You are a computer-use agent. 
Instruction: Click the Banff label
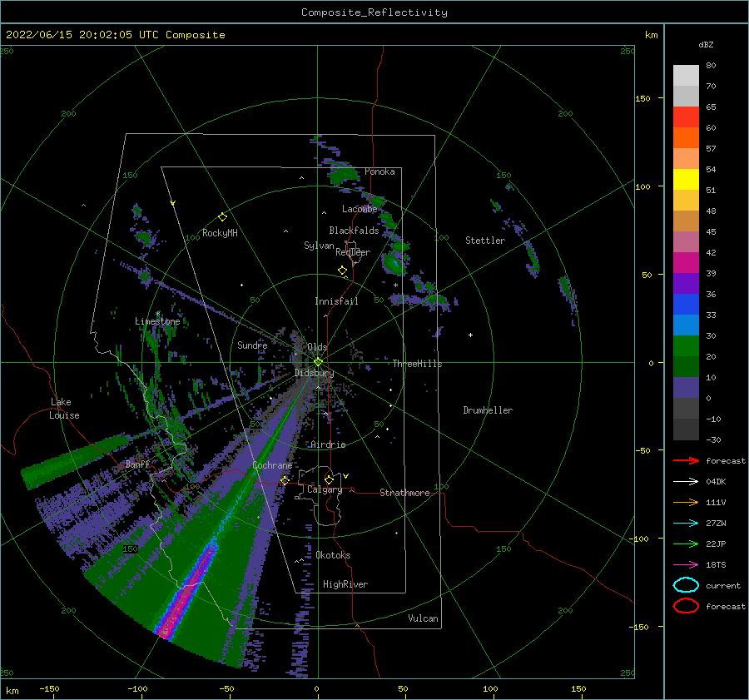coord(137,464)
